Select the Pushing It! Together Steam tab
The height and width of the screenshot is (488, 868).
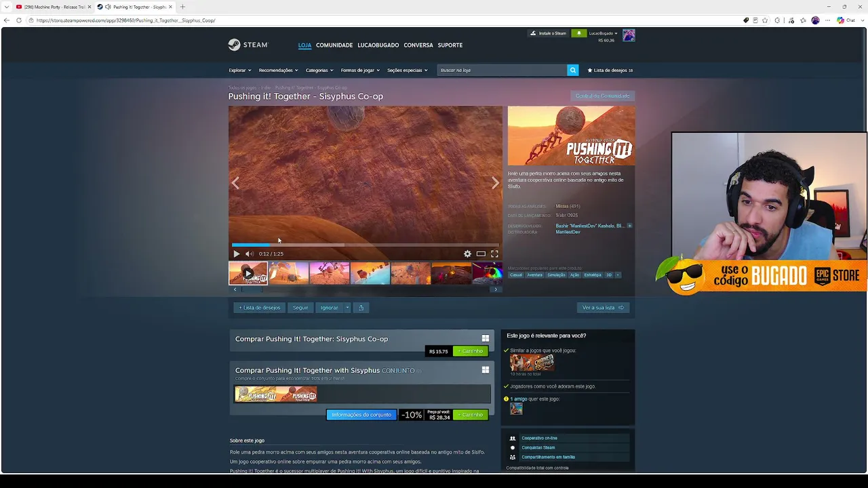click(134, 7)
